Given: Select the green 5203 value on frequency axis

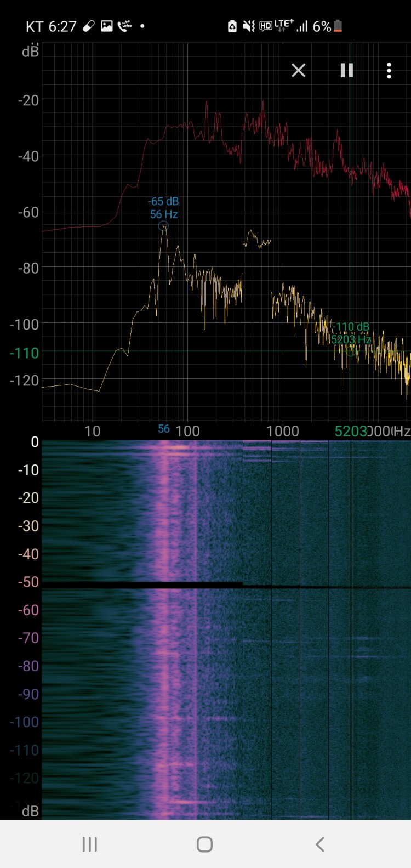Looking at the screenshot, I should click(351, 431).
